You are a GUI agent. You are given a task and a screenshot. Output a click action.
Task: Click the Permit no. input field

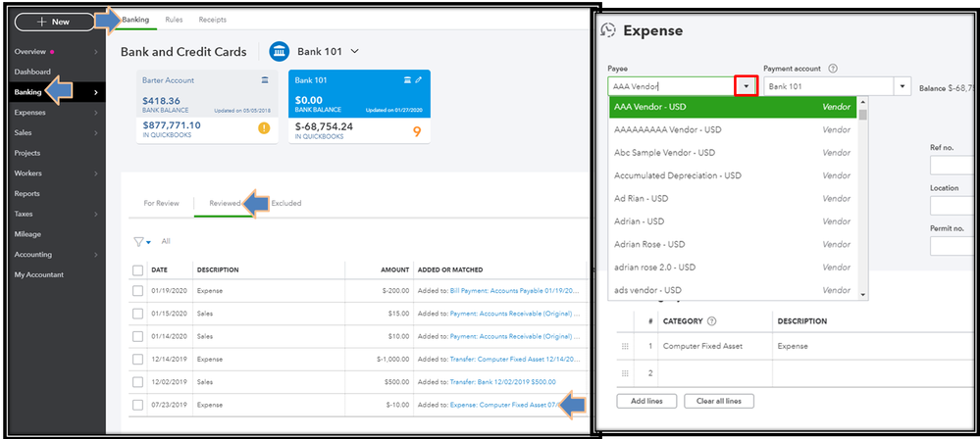[954, 246]
